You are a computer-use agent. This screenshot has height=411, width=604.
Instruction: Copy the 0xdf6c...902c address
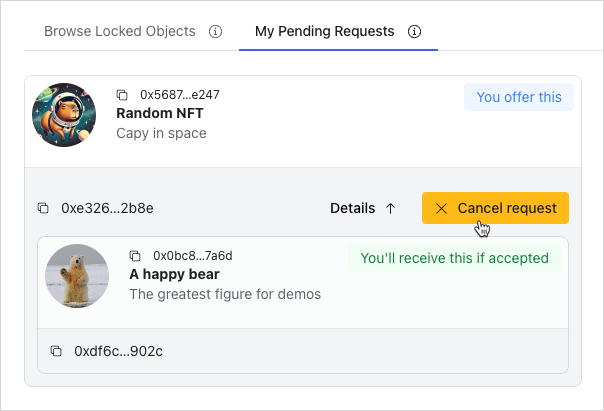56,351
